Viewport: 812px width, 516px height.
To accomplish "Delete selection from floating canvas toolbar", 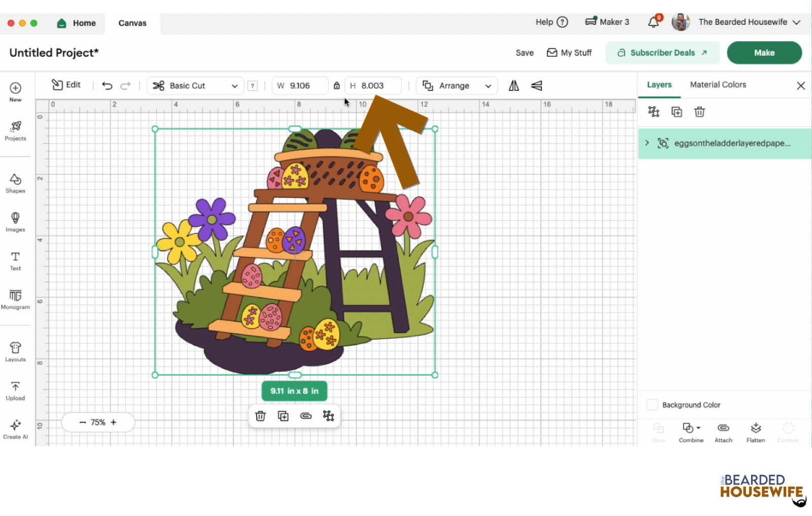I will [260, 416].
